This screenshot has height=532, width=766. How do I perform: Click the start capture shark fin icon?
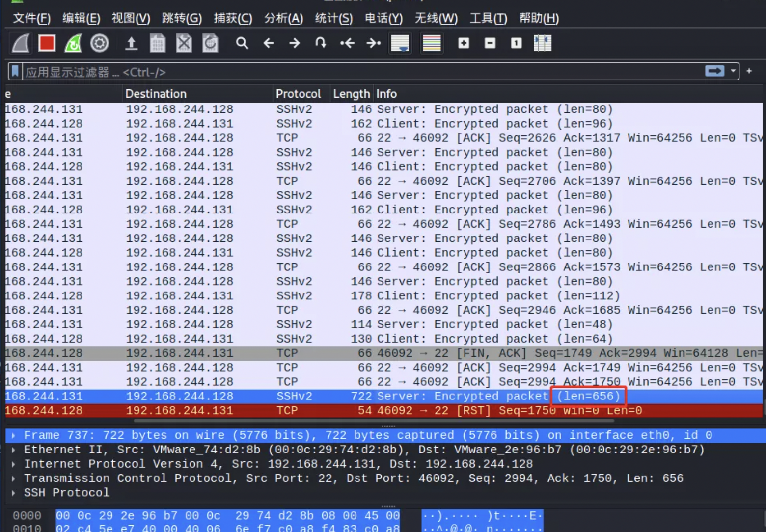[x=21, y=43]
